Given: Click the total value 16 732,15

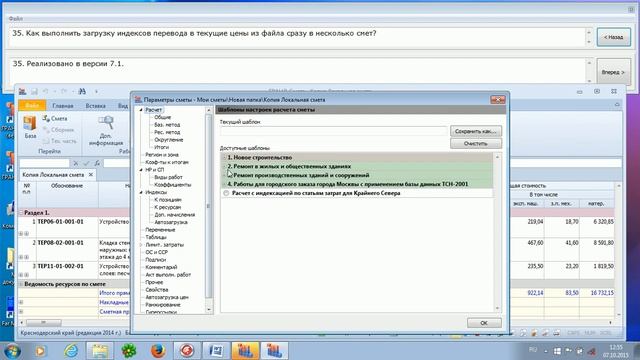Looking at the screenshot, I should [x=602, y=293].
